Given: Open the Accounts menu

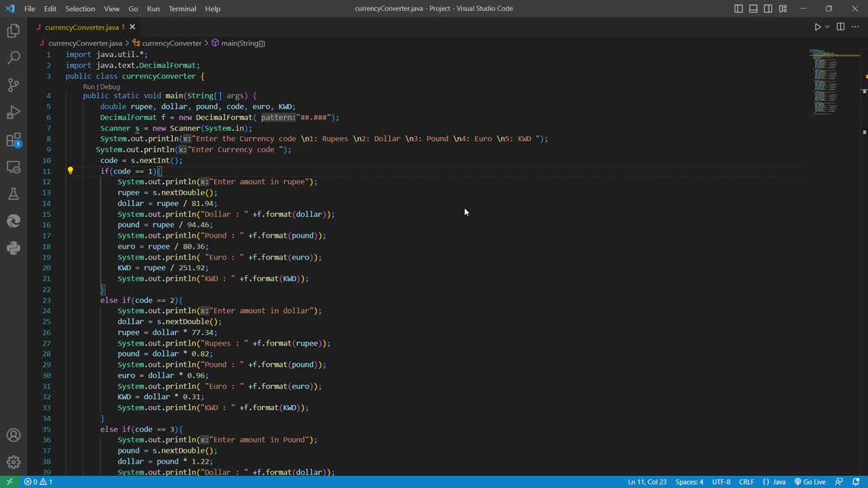Looking at the screenshot, I should [x=14, y=435].
